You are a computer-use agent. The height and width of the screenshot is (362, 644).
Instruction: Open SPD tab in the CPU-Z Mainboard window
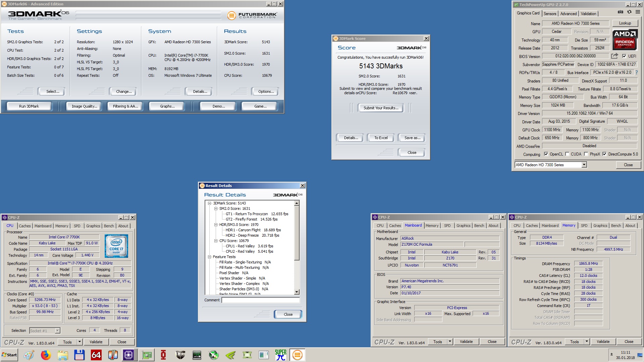pos(447,226)
